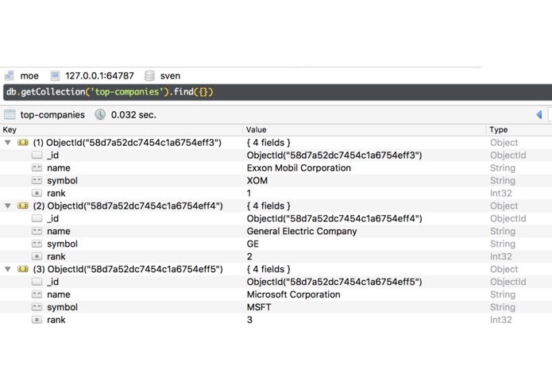Click the query input with db.getCollection command
Viewport: 552px width, 392px height.
pos(277,92)
